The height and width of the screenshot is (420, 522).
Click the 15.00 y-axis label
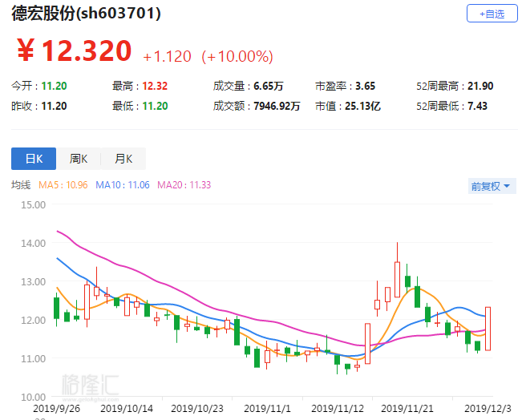pos(34,204)
